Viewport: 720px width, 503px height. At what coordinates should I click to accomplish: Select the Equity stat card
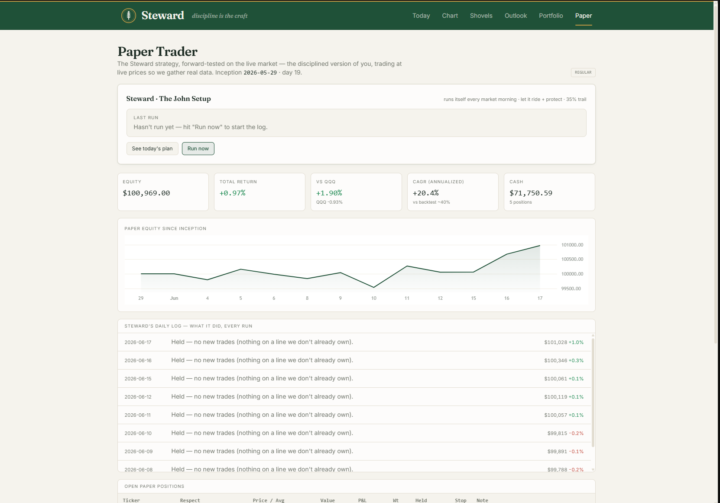[x=163, y=192]
